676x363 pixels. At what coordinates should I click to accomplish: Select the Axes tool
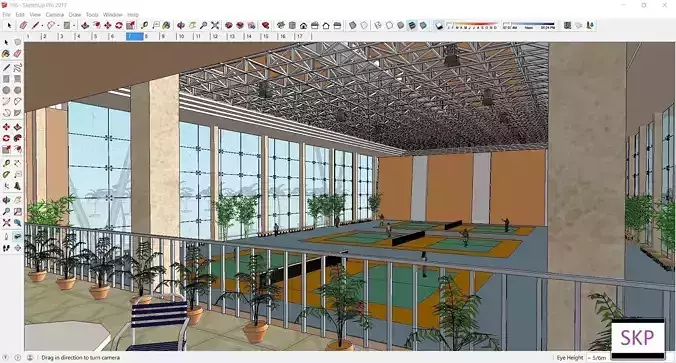click(6, 186)
